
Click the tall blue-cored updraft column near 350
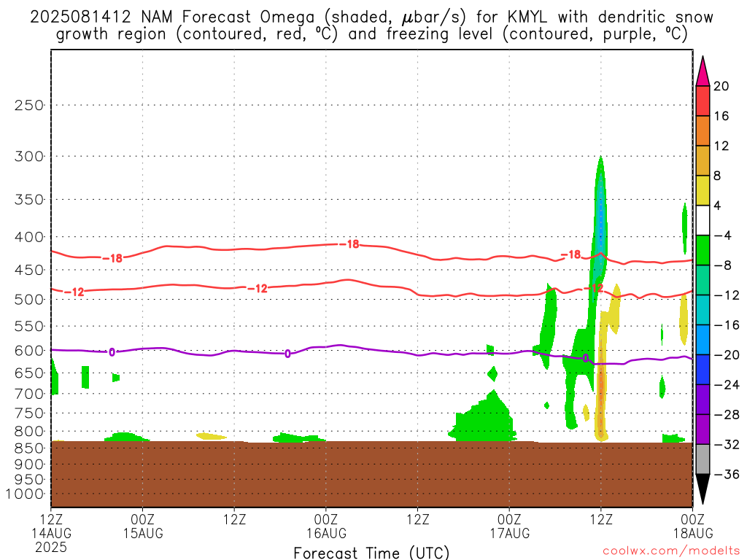[600, 209]
